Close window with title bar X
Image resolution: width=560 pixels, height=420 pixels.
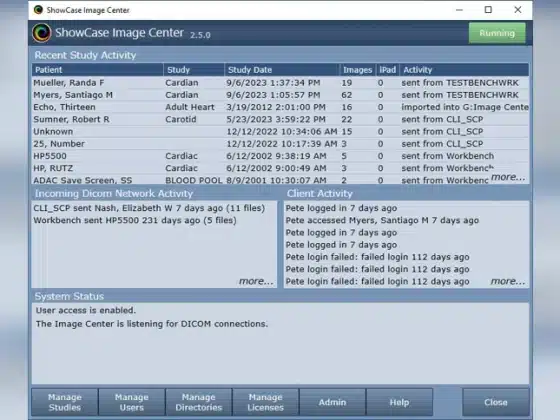click(518, 10)
